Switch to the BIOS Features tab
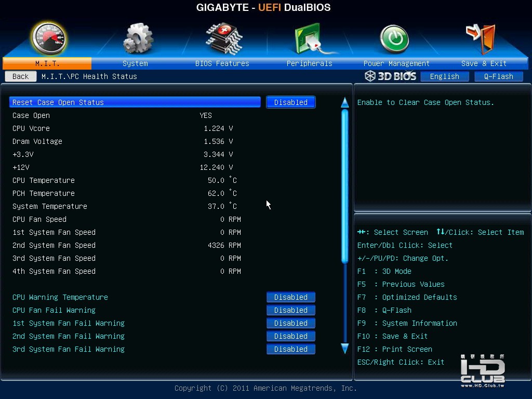The image size is (532, 399). (x=222, y=63)
